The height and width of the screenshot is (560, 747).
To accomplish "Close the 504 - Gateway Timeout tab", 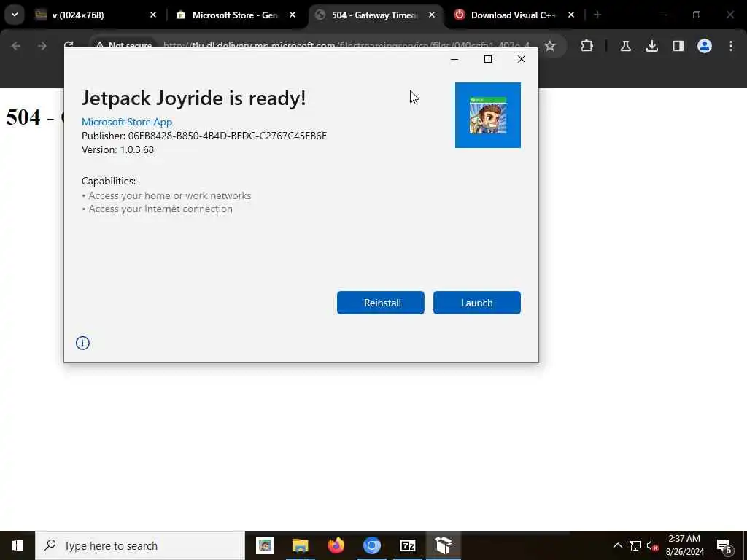I will (432, 15).
